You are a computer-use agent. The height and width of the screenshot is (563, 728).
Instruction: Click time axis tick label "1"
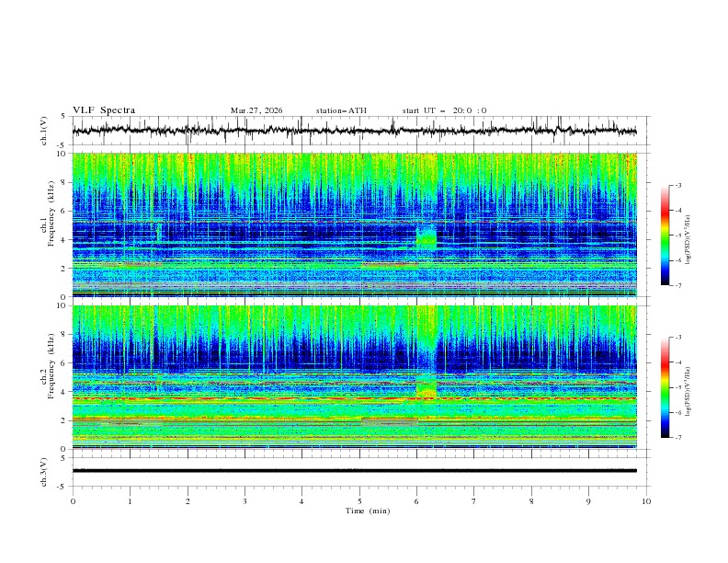coord(130,501)
